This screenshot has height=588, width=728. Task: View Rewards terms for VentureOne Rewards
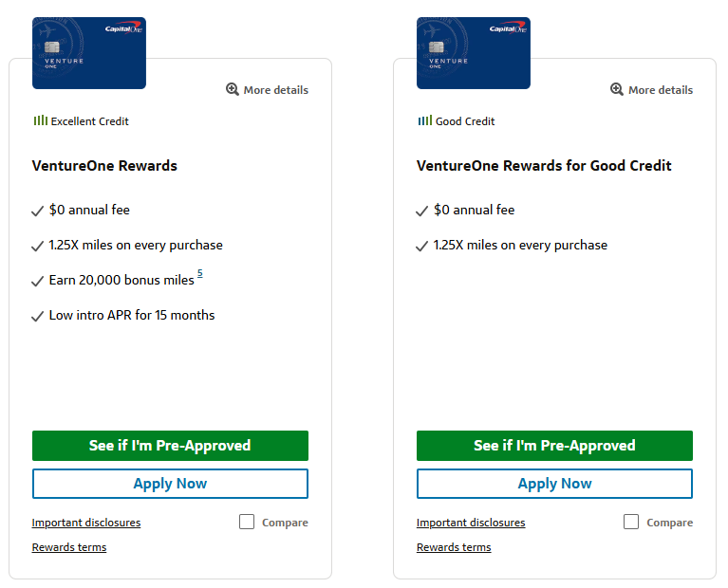point(69,547)
